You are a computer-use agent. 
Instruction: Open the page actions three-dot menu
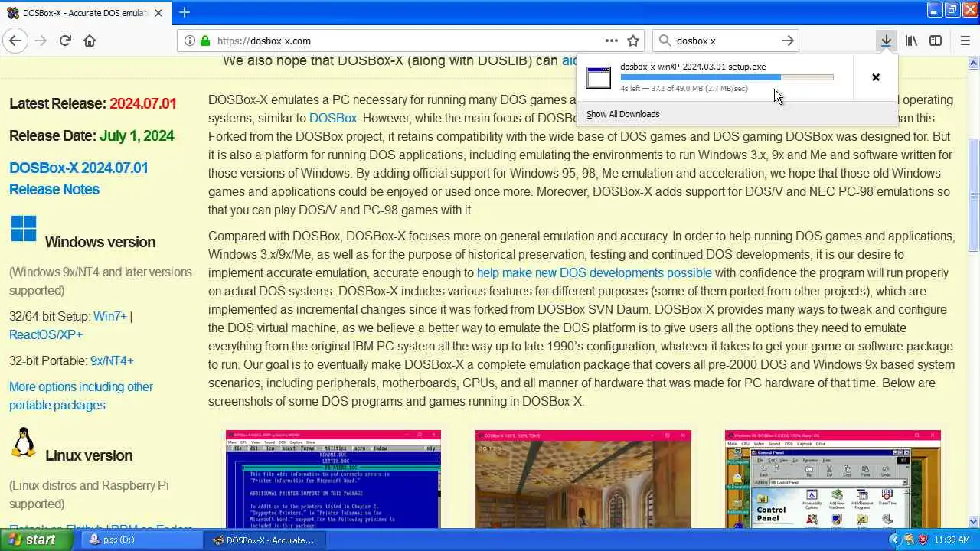pyautogui.click(x=611, y=41)
